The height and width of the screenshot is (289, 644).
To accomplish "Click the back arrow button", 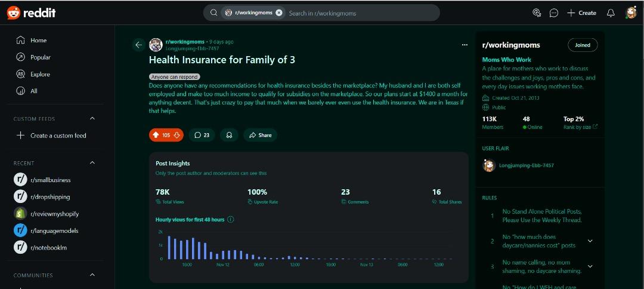I will click(139, 45).
